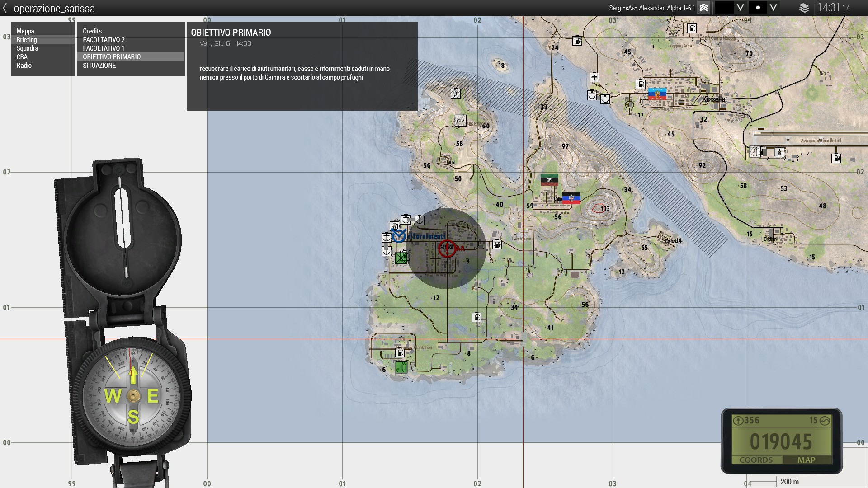Click the black-green flag marker north of camp
Image resolution: width=868 pixels, height=488 pixels.
tap(549, 180)
